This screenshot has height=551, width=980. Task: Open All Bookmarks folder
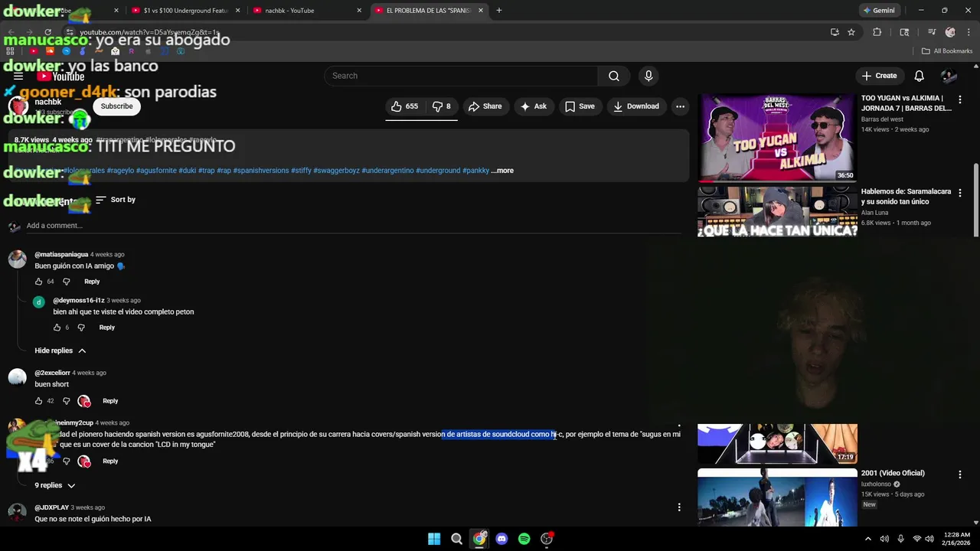coord(947,51)
